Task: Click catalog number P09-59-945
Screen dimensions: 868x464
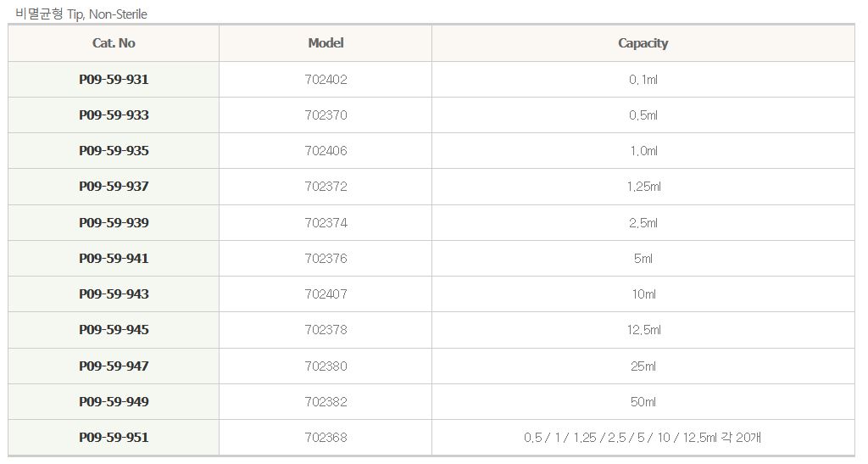Action: tap(114, 330)
